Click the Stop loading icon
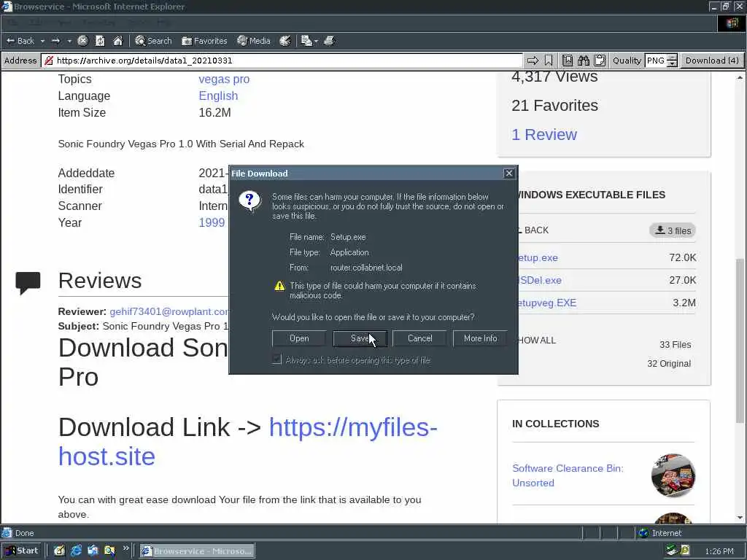This screenshot has height=560, width=747. pyautogui.click(x=82, y=41)
